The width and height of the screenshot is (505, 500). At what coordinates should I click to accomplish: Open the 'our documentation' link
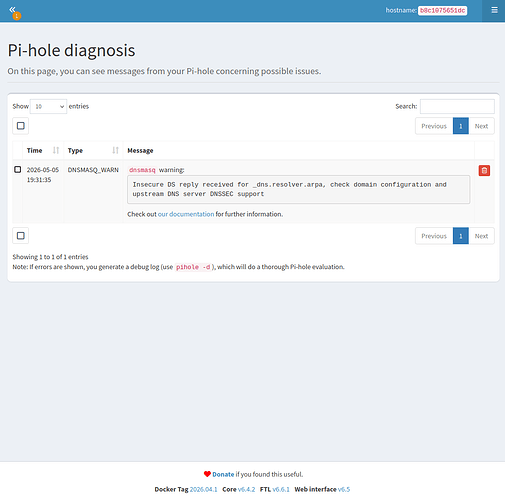point(186,214)
